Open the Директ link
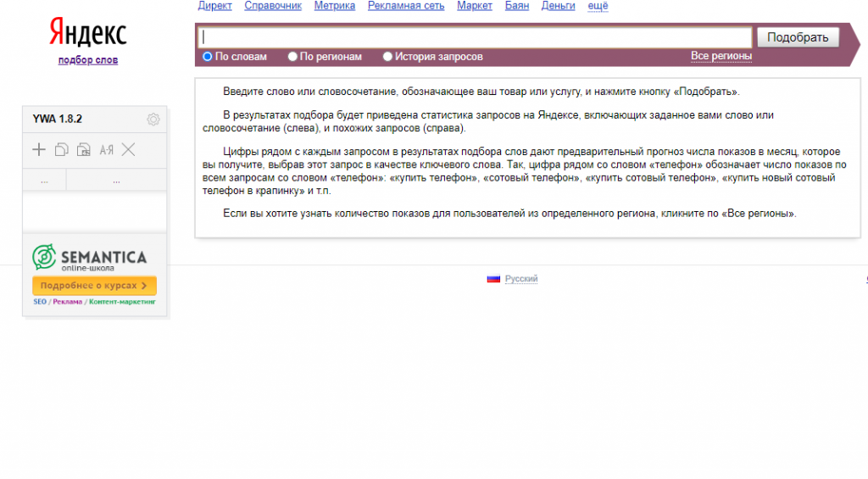868x479 pixels. tap(214, 6)
